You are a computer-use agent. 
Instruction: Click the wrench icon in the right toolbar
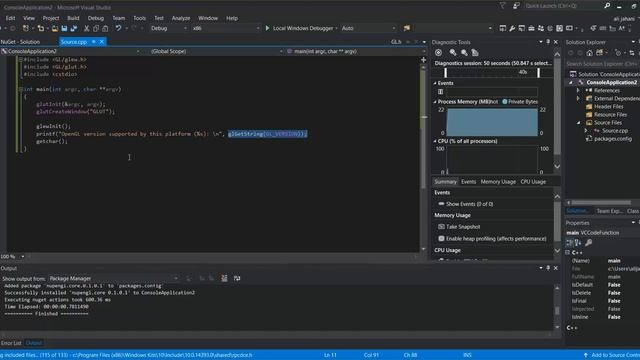[x=512, y=28]
